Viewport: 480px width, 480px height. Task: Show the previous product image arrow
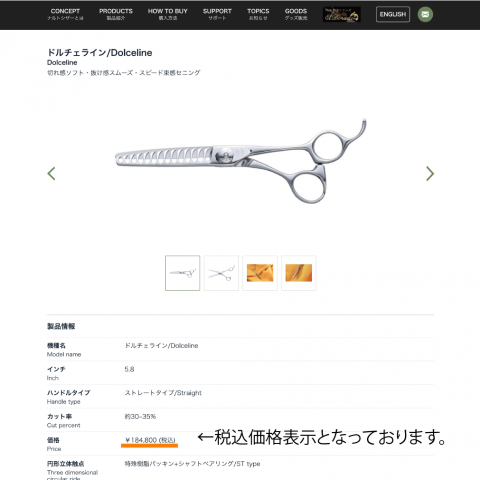[x=51, y=173]
